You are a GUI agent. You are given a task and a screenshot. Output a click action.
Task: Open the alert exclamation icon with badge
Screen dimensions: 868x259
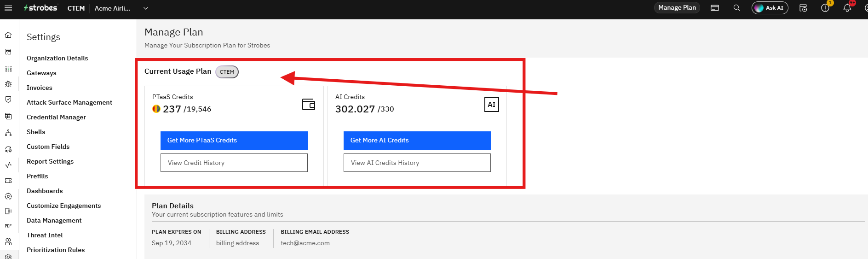tap(825, 8)
